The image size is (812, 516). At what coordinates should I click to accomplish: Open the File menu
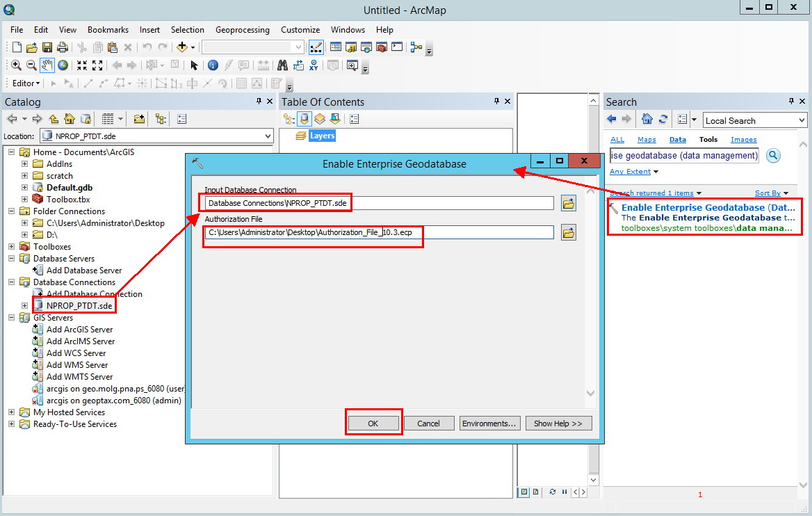[x=17, y=29]
